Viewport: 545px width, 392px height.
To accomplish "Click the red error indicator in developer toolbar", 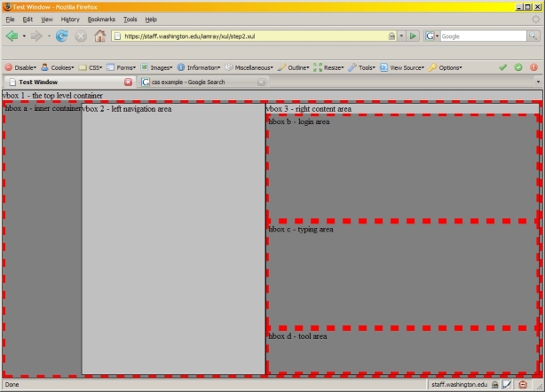I will click(533, 67).
